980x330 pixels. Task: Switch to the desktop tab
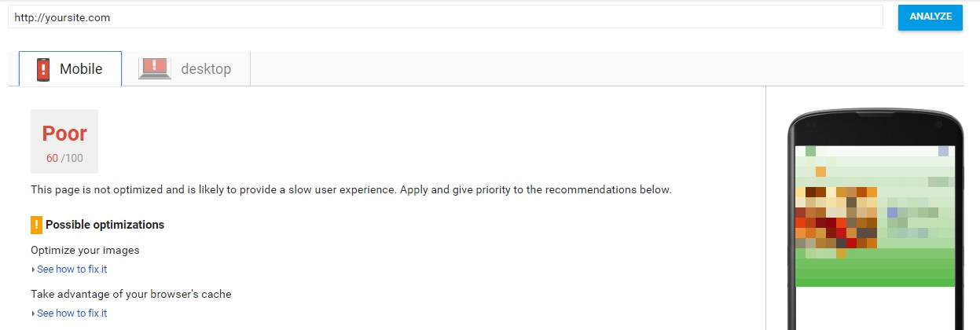tap(186, 69)
